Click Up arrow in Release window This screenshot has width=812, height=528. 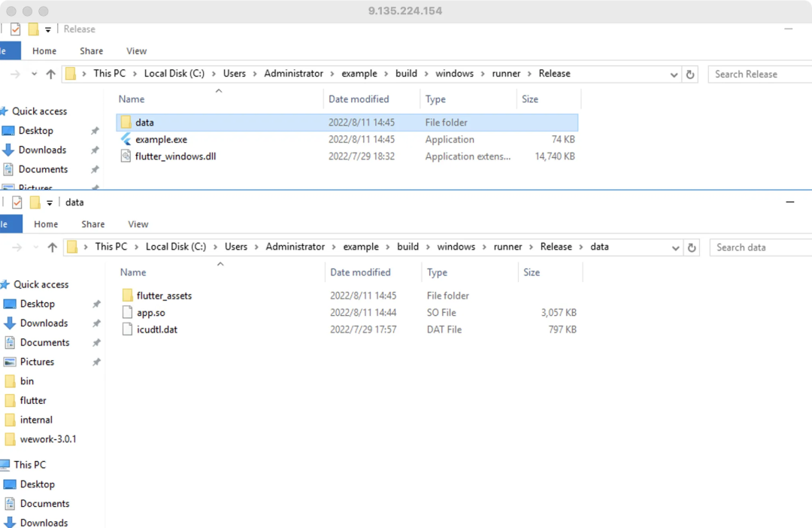click(51, 74)
